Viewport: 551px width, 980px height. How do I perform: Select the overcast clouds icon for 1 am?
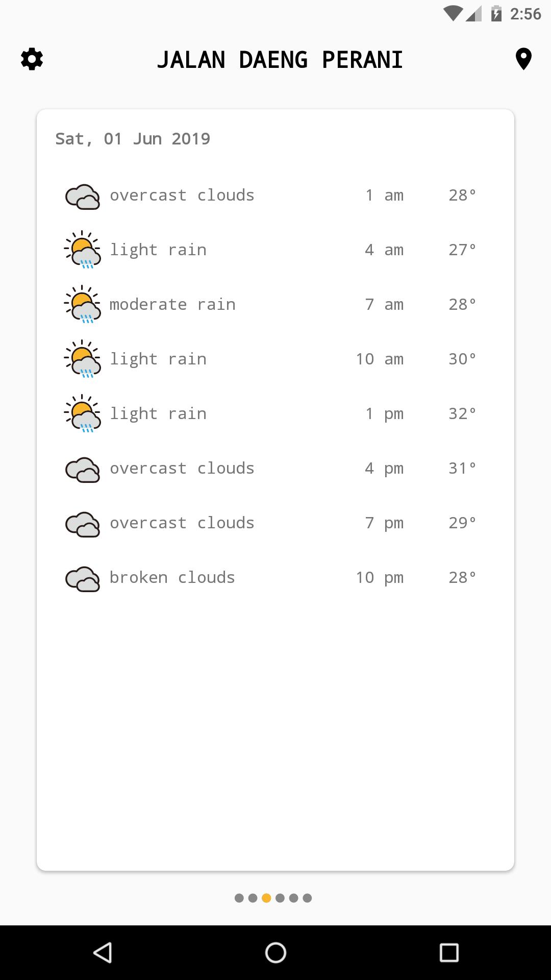83,195
